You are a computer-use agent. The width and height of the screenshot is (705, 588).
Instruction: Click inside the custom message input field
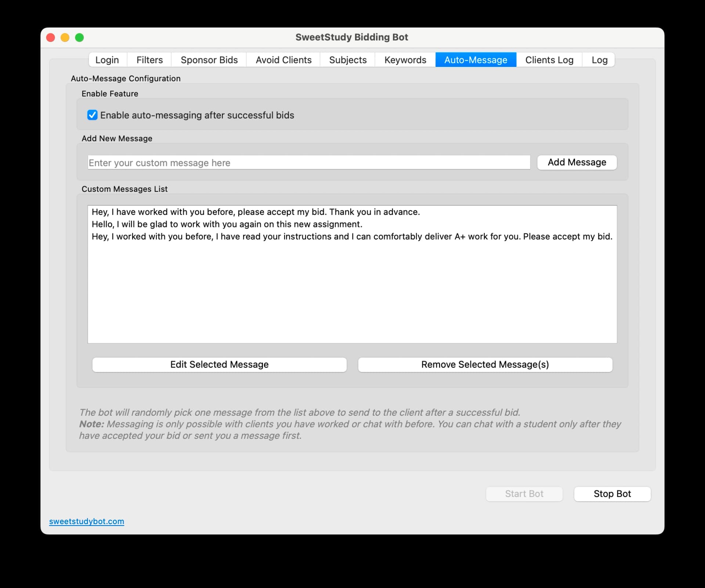(x=308, y=162)
